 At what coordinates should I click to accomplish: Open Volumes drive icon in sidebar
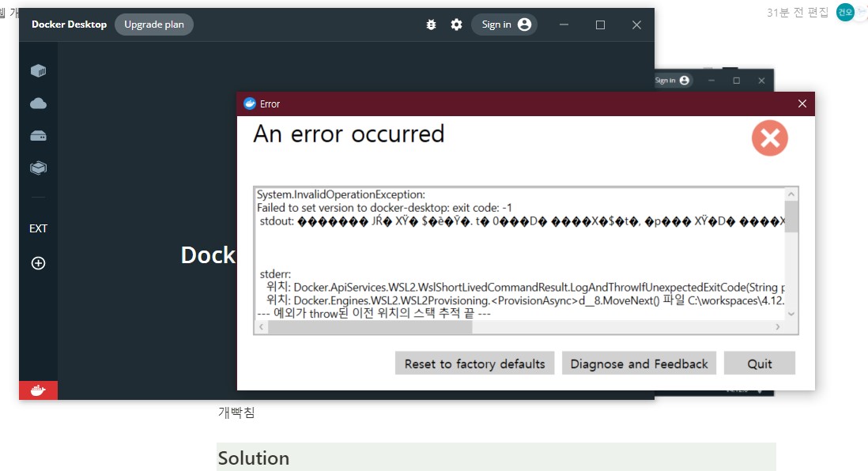[x=38, y=136]
